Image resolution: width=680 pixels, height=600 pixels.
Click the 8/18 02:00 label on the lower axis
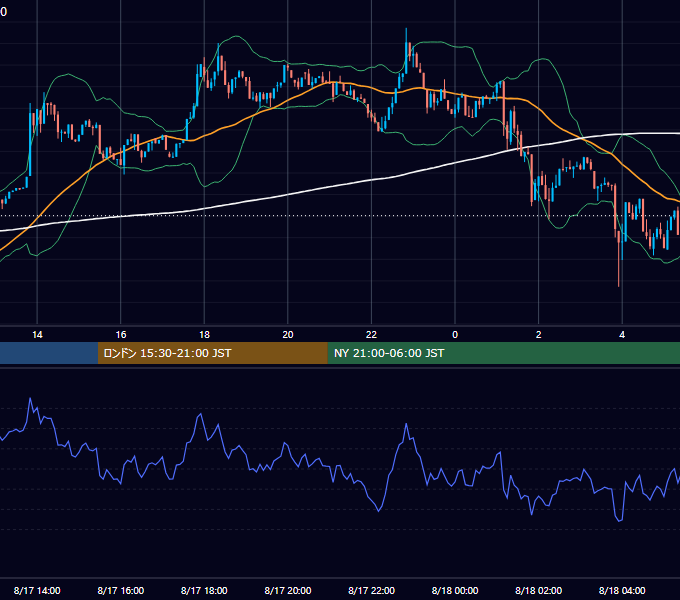tap(539, 590)
